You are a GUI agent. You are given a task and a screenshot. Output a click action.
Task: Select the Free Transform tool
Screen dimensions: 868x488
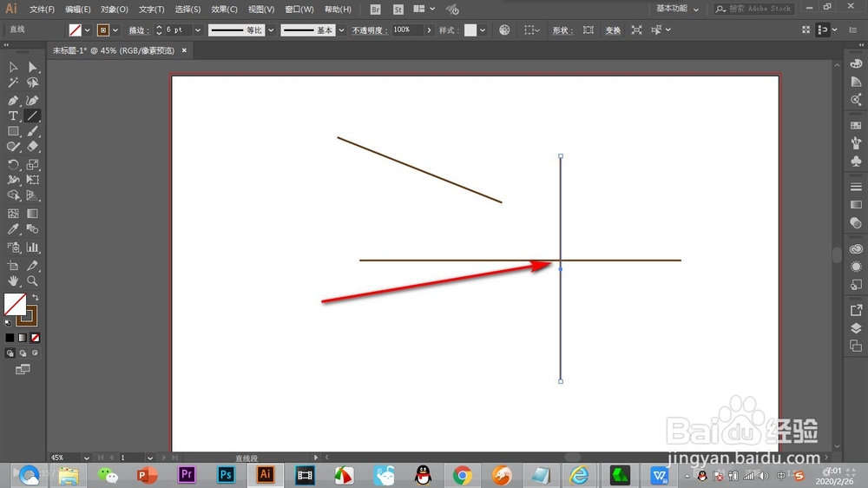pos(33,180)
